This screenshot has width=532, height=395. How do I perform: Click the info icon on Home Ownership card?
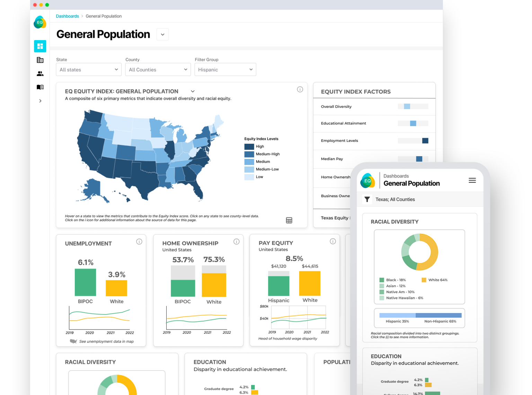point(237,242)
